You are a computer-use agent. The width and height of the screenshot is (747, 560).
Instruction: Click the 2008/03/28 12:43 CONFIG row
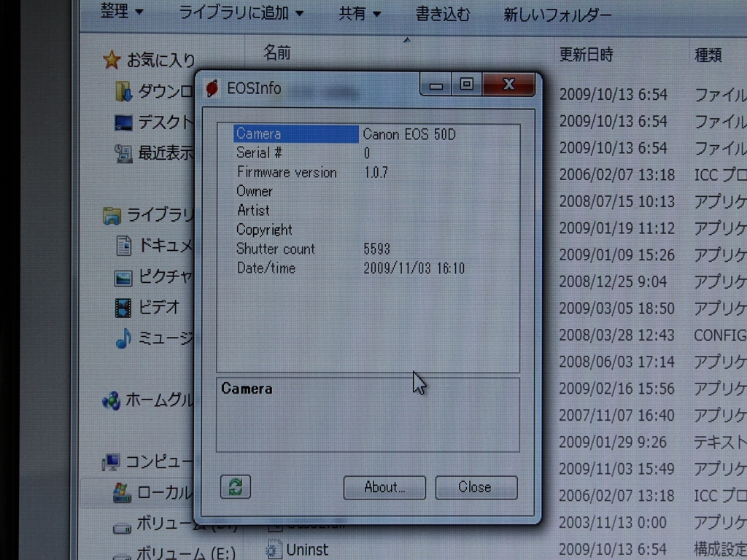pos(653,335)
